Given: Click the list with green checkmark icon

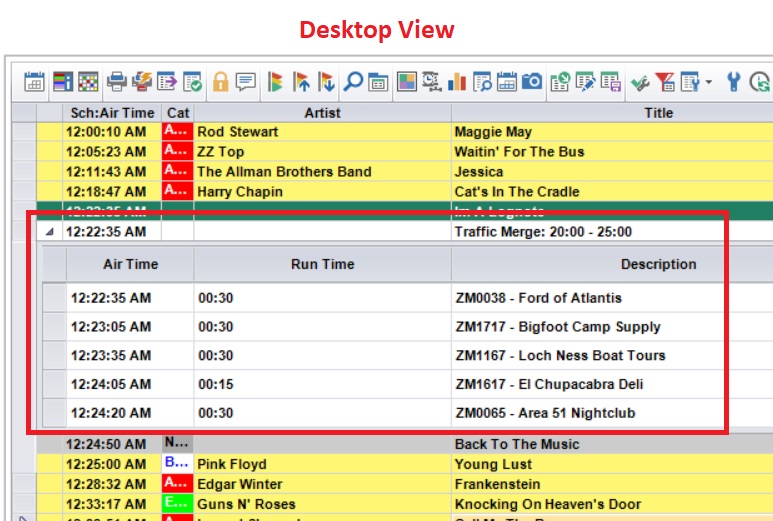Looking at the screenshot, I should pos(192,82).
